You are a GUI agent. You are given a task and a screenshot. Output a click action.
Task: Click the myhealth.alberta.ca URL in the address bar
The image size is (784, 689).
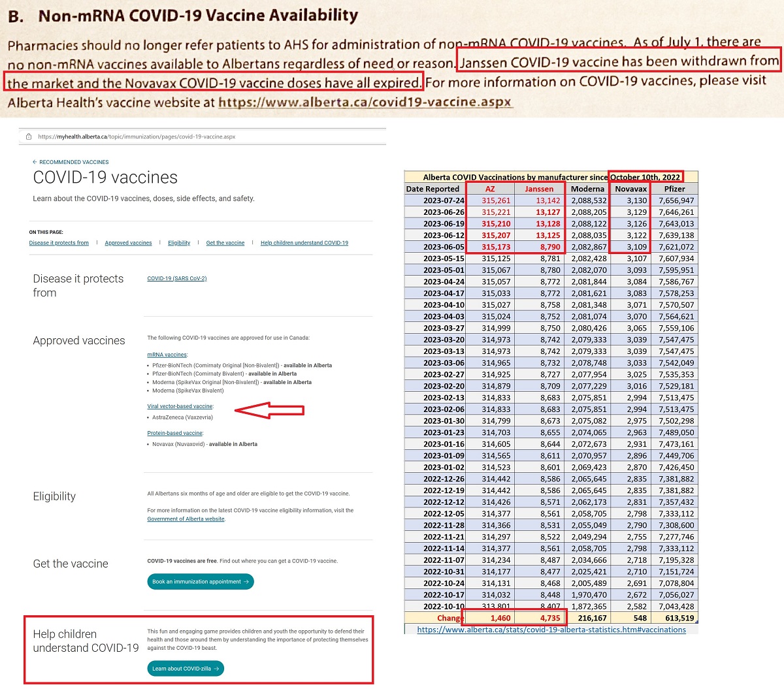click(137, 136)
